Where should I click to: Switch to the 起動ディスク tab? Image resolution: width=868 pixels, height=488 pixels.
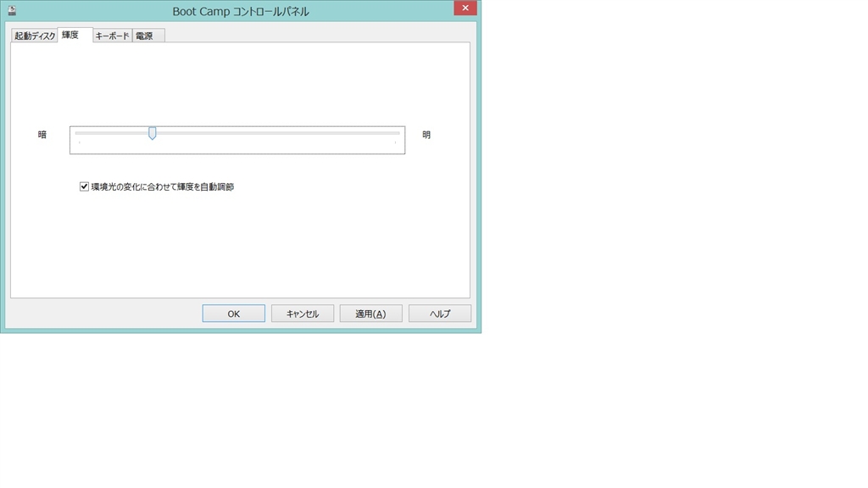coord(34,36)
